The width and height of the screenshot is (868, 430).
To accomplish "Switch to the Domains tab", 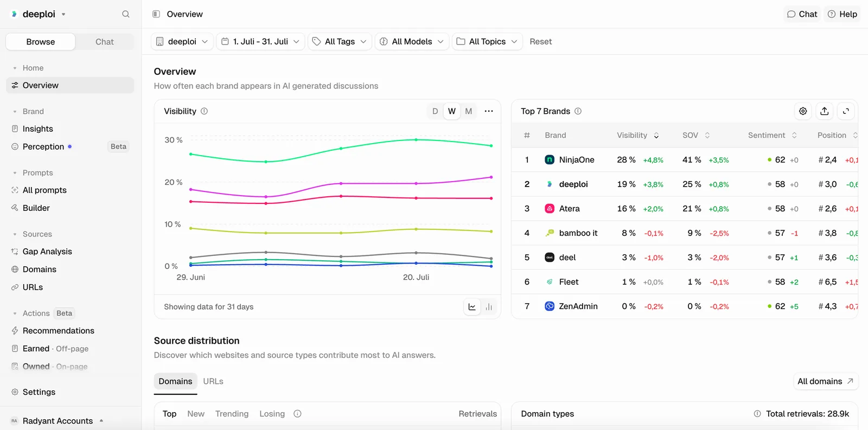I will pos(175,382).
